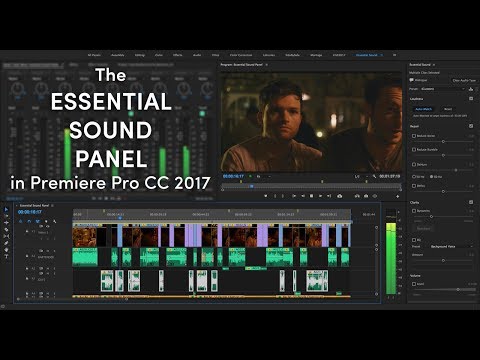Toggle Linked Selection icon in timeline header
The image size is (480, 360).
coord(38,221)
